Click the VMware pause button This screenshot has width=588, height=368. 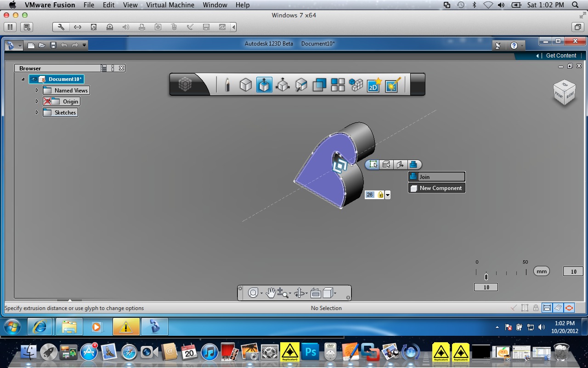[x=10, y=27]
